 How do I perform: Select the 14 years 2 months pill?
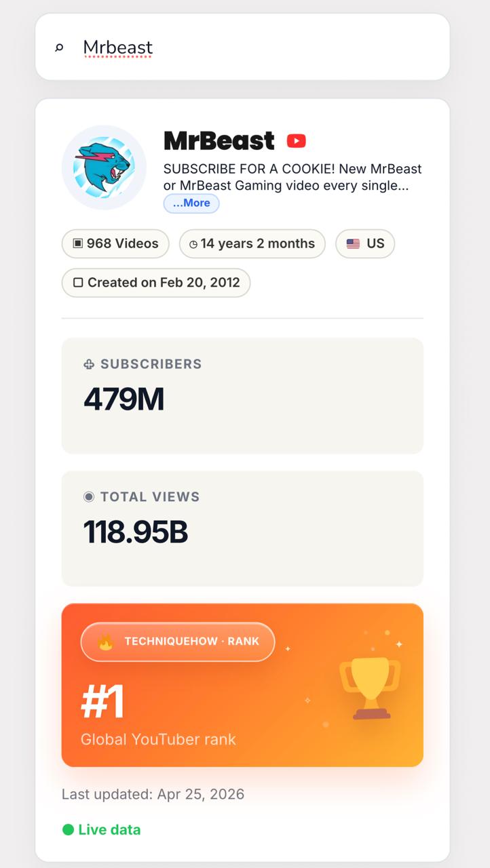pos(252,243)
